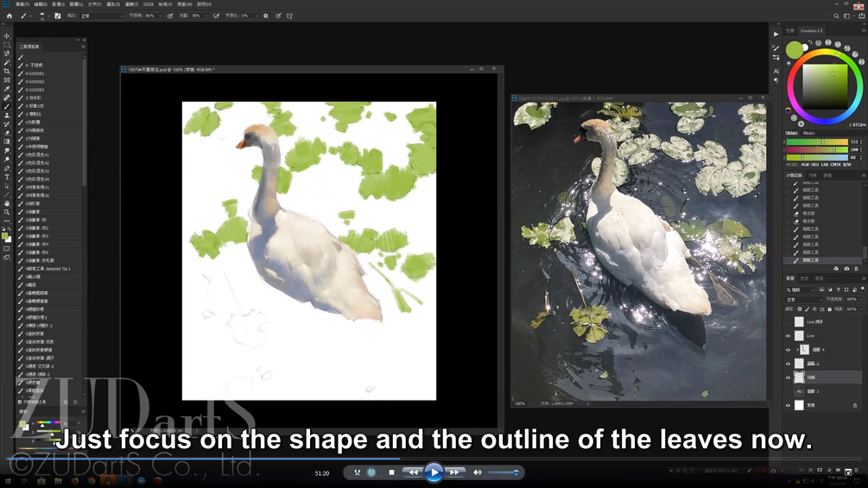Open layer opacity 100% dropdown
The image size is (868, 488).
coord(861,300)
